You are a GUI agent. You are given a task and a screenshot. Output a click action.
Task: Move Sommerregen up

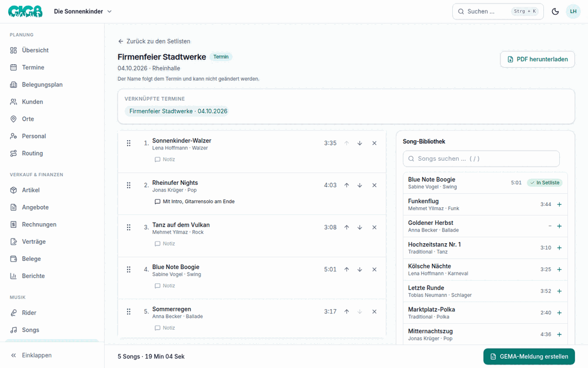coord(346,311)
